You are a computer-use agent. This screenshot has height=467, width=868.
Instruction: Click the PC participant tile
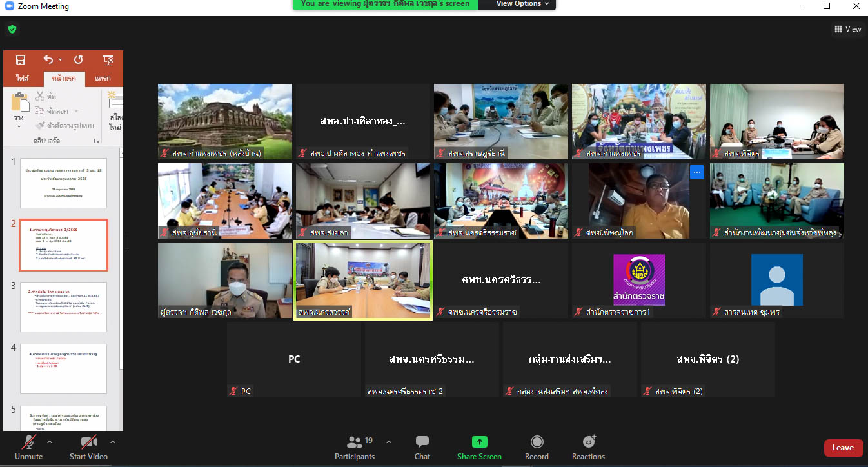coord(294,359)
